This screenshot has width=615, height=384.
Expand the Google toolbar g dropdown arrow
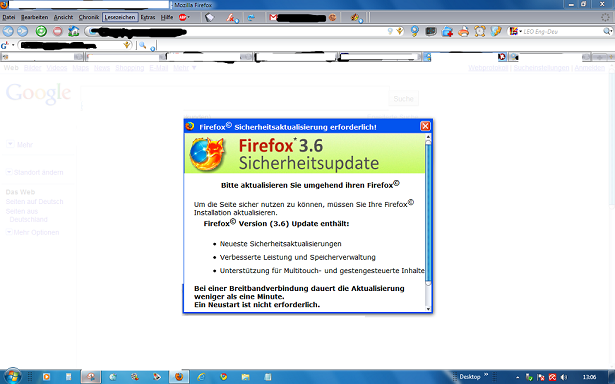tap(13, 45)
